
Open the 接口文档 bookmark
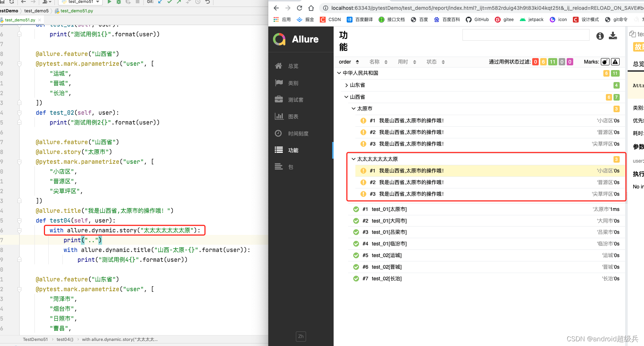(x=392, y=20)
